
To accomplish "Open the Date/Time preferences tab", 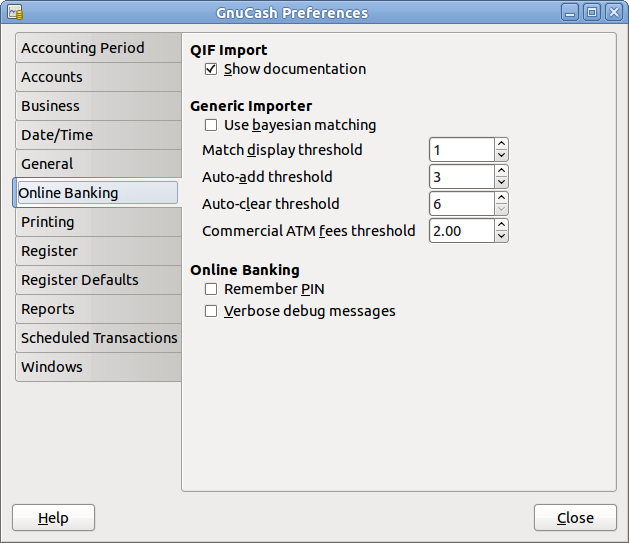I will click(98, 135).
